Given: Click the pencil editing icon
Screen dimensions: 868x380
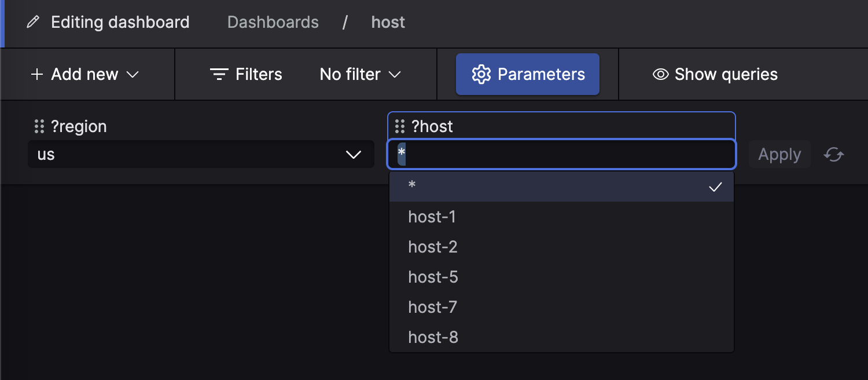Looking at the screenshot, I should coord(32,22).
